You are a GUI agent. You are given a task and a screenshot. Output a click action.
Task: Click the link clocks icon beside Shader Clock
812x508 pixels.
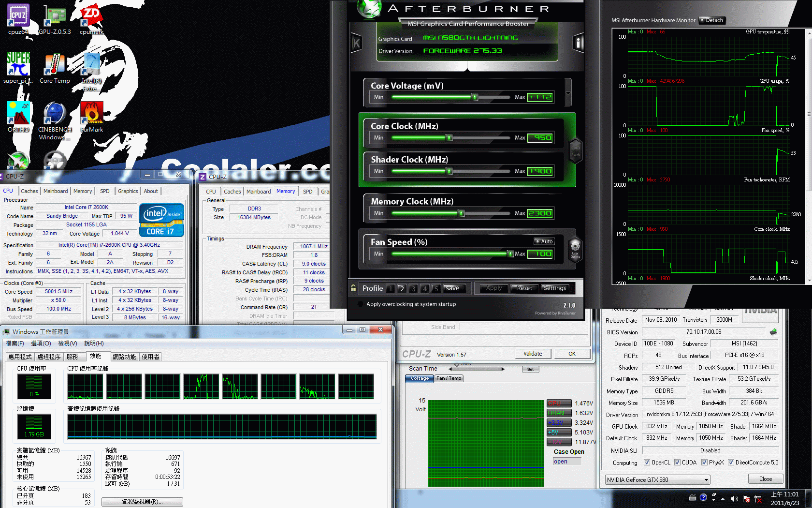coord(576,150)
